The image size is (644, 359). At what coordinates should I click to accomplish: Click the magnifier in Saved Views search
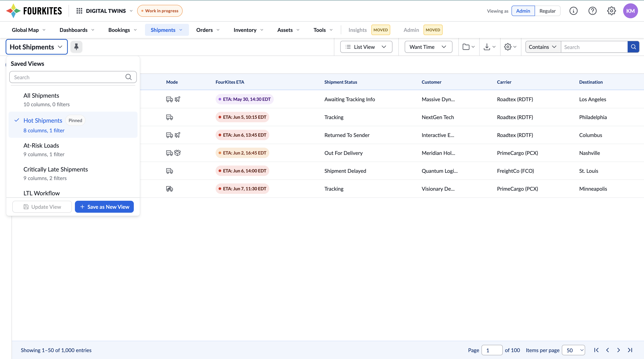click(x=129, y=77)
